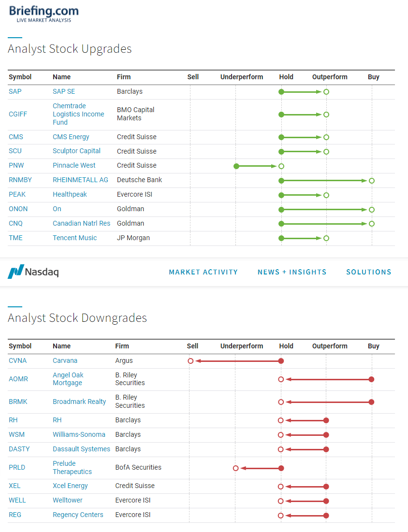
Task: Click the BMO Capital Markets firm cell
Action: tap(136, 114)
